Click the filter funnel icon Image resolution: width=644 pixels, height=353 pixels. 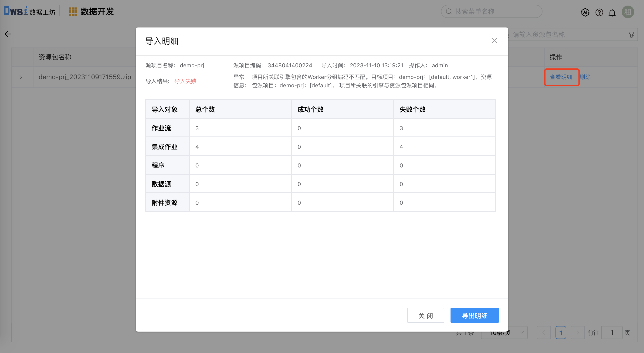click(631, 35)
